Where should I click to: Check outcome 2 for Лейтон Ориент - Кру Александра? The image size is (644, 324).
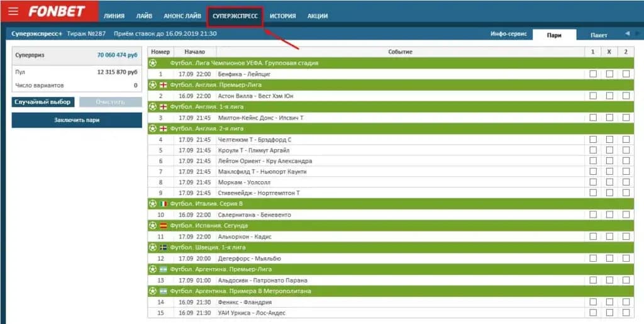click(626, 160)
